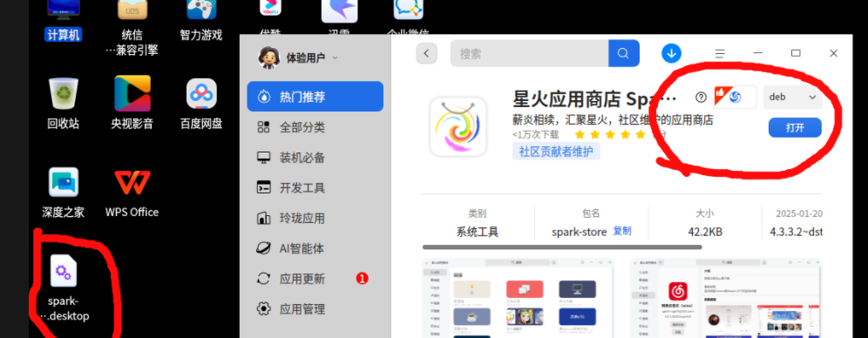Select 玲珑应用 in the sidebar
This screenshot has width=868, height=338.
(x=315, y=218)
